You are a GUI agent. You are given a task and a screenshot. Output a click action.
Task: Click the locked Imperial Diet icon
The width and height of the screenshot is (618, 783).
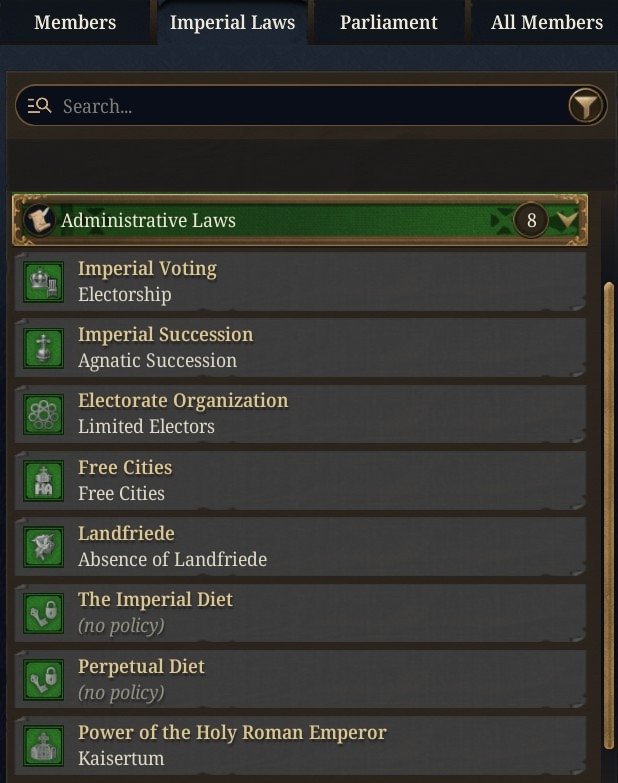pos(43,613)
